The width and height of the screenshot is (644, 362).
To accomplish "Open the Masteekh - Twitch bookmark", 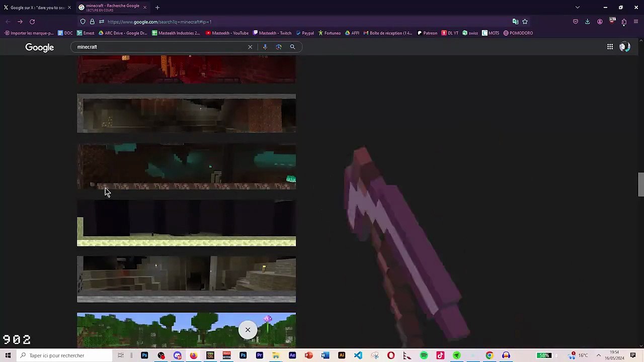I will (x=272, y=33).
